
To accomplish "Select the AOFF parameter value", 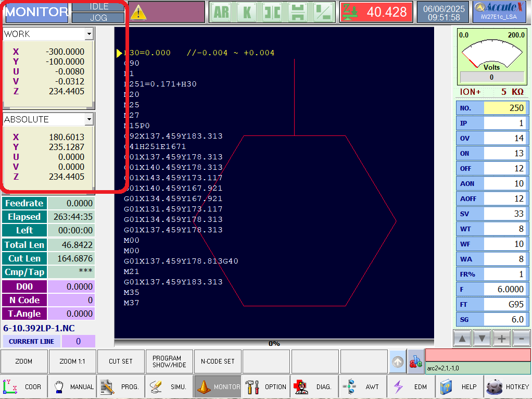I will [x=504, y=198].
